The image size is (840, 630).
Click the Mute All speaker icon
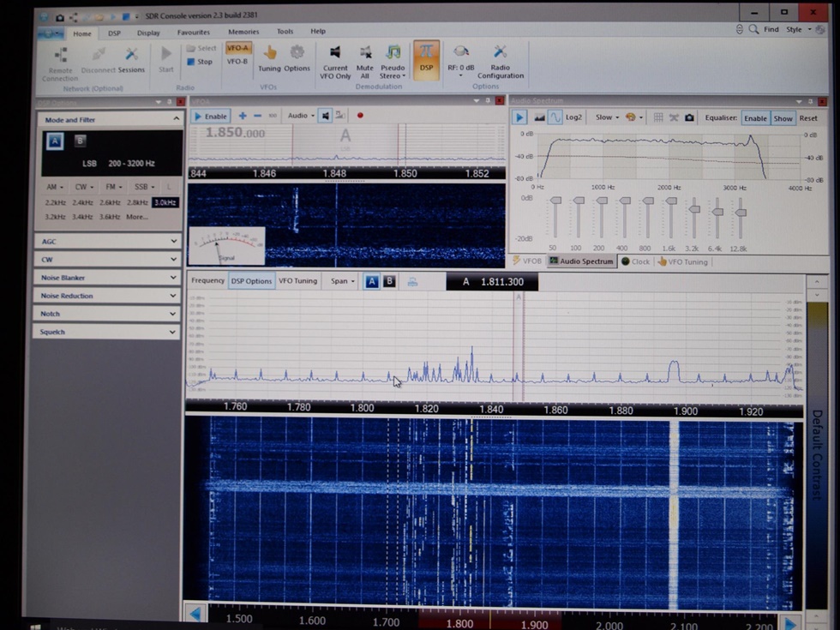365,53
